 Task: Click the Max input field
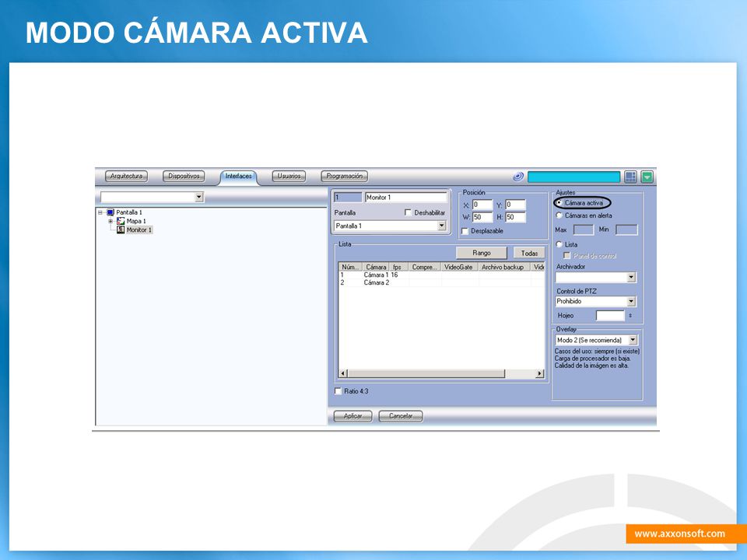tap(583, 230)
